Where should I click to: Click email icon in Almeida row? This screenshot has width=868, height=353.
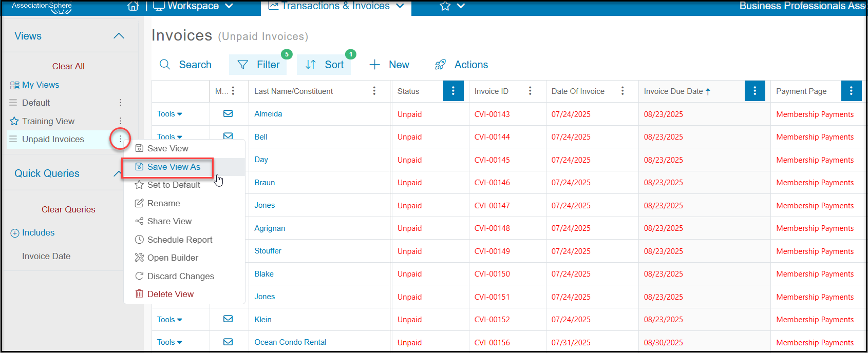tap(228, 114)
